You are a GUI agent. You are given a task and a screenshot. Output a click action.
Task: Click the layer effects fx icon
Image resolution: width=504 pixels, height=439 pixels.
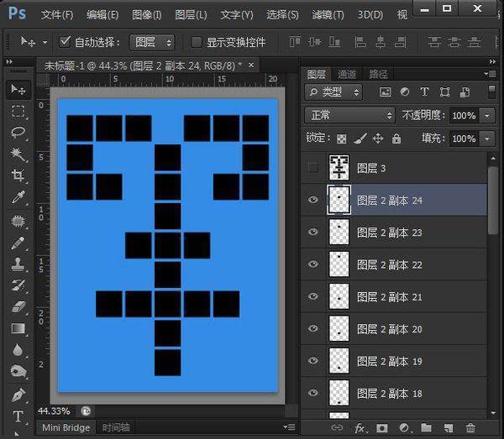[360, 428]
